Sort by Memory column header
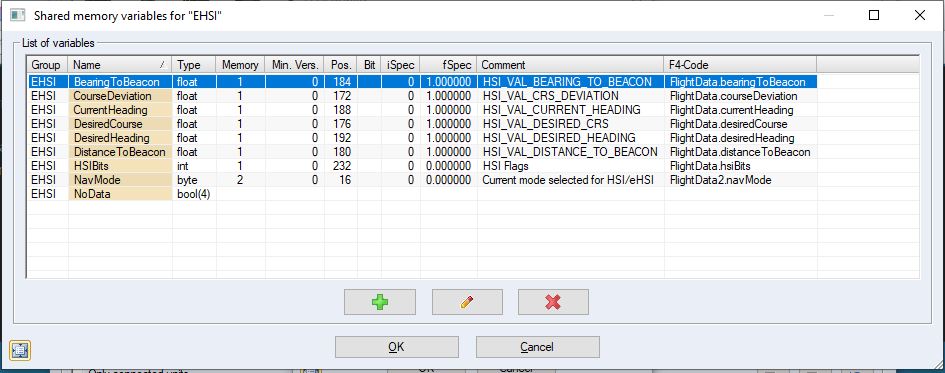 tap(240, 64)
